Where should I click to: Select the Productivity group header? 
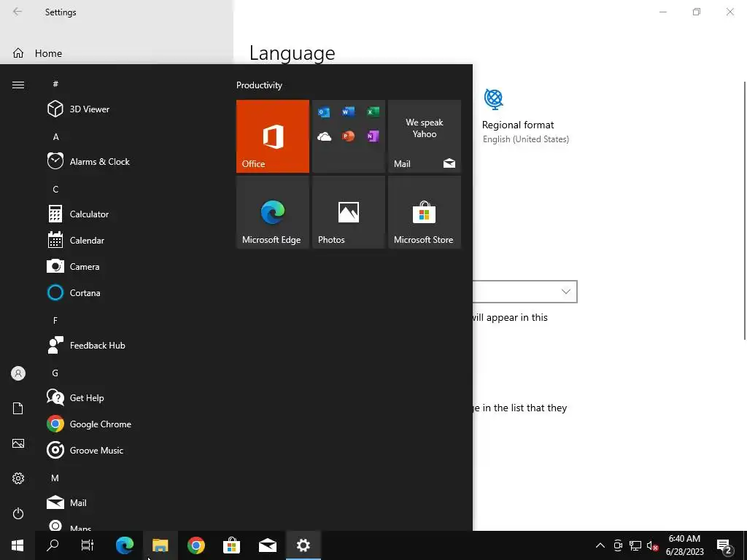(259, 85)
